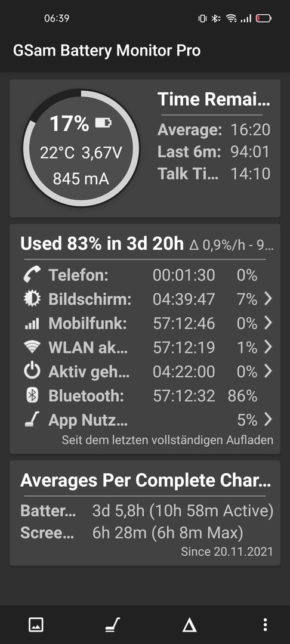
Task: Select the Bluetooth 86% usage row
Action: 145,396
